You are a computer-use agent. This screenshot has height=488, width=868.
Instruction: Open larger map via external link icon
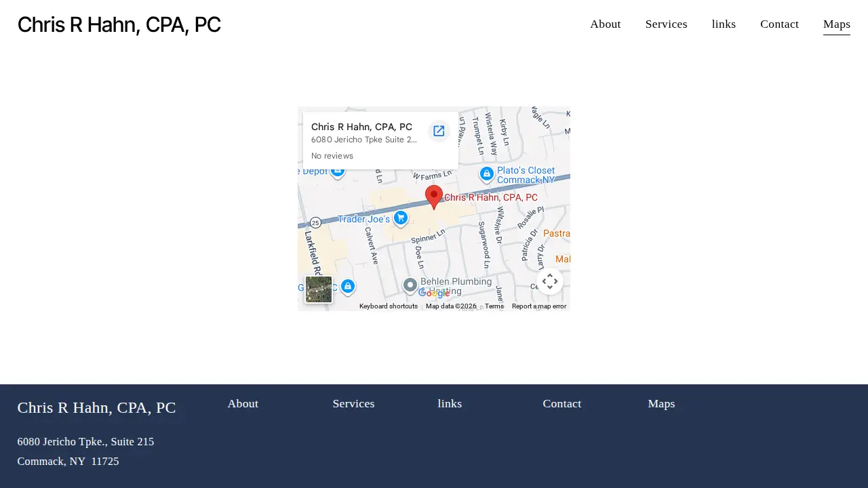click(439, 131)
